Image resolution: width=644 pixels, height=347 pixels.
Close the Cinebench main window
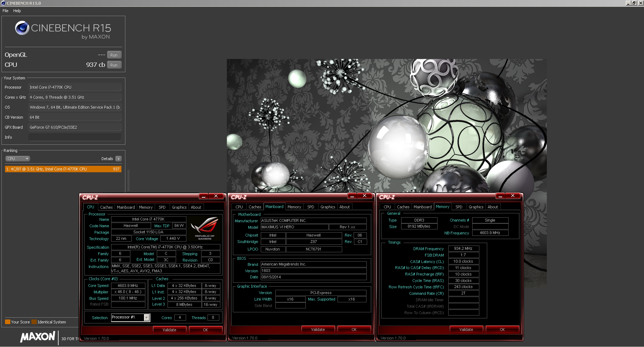(640, 3)
